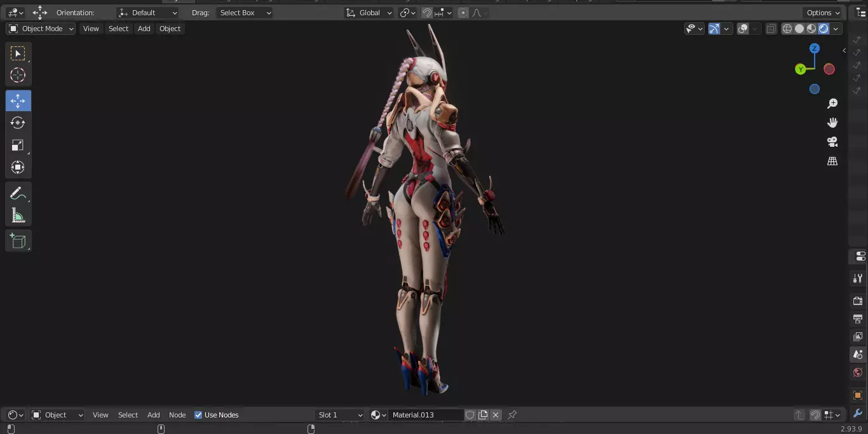Switch to material preview shading
The width and height of the screenshot is (868, 434).
click(811, 29)
